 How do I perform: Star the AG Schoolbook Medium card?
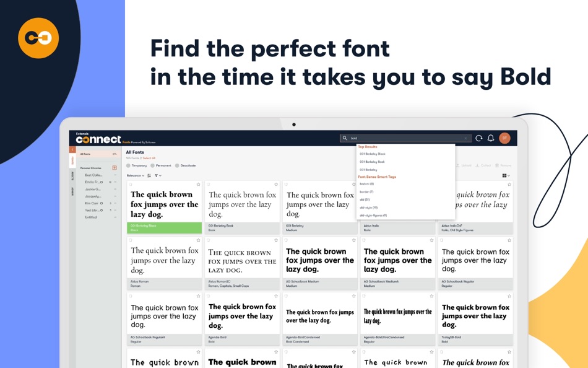pyautogui.click(x=353, y=240)
